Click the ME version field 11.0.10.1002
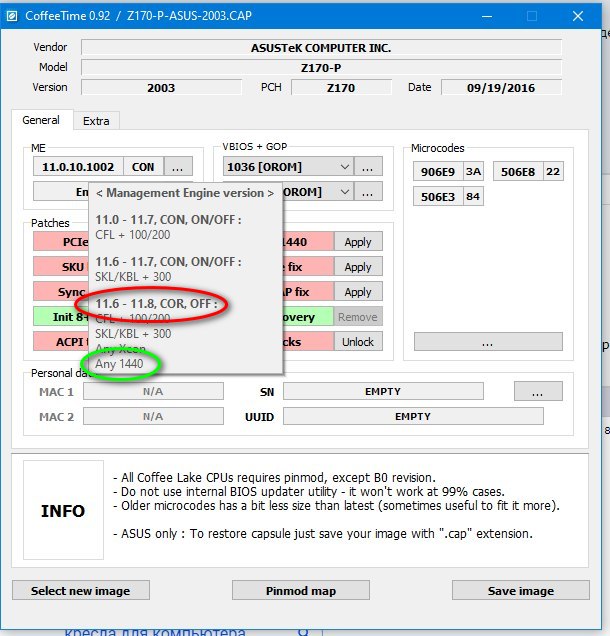610x636 pixels. (78, 167)
